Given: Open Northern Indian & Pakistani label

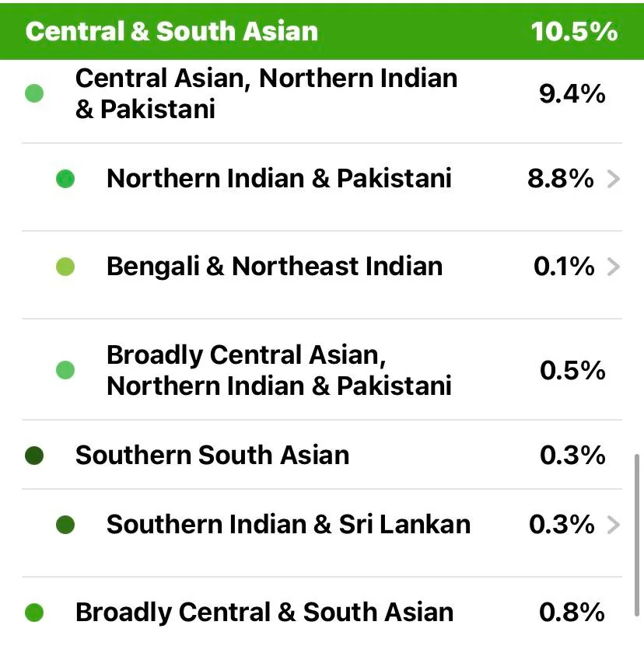Looking at the screenshot, I should (x=279, y=179).
